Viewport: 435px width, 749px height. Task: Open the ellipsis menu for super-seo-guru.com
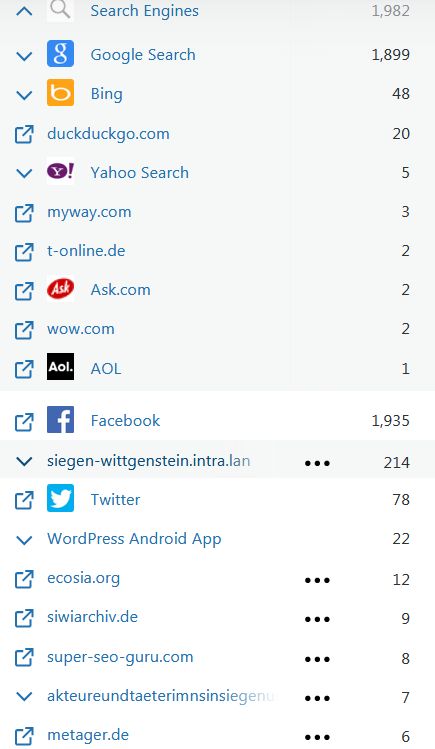[x=317, y=659]
